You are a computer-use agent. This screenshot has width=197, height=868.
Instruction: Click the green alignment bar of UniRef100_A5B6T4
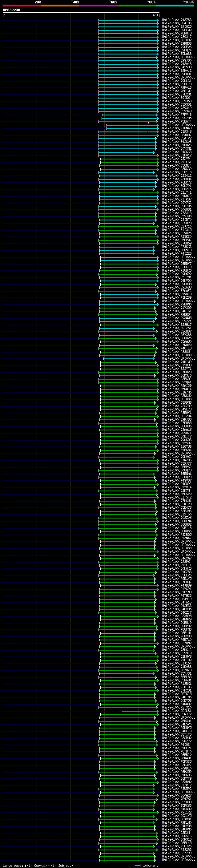pos(128,122)
